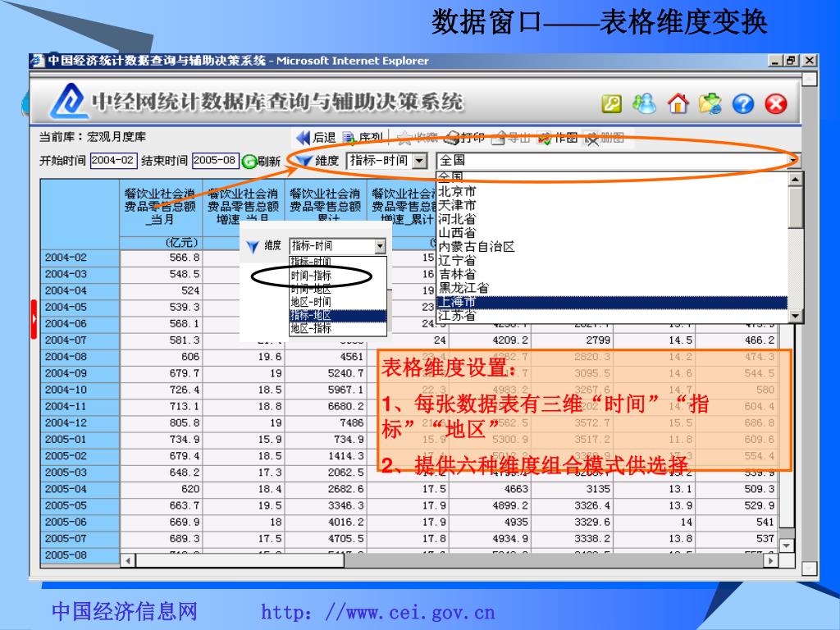Click browser page scrollbar up arrow
This screenshot has height=630, width=840.
click(809, 79)
